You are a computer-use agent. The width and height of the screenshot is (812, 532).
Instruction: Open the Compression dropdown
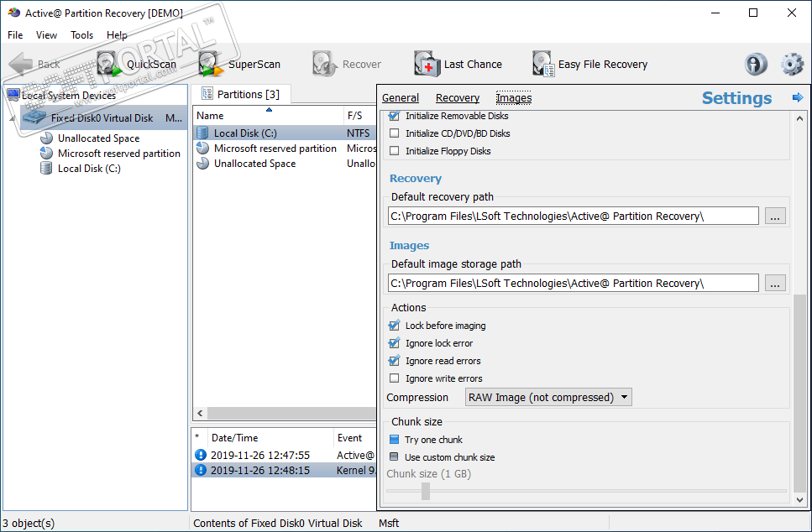pos(548,397)
